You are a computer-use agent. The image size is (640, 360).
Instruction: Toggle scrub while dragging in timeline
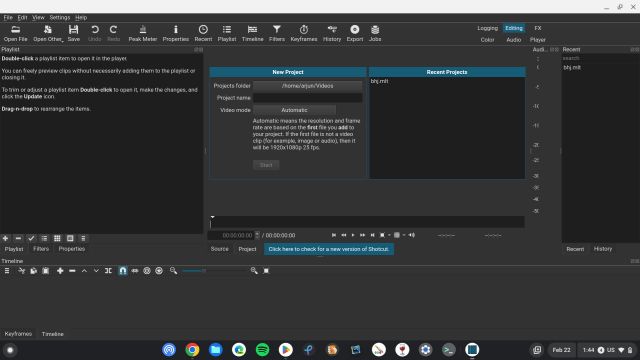(x=135, y=271)
